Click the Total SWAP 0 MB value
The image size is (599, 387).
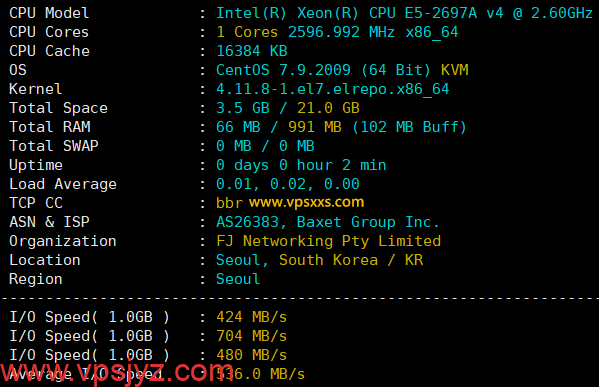tap(265, 146)
